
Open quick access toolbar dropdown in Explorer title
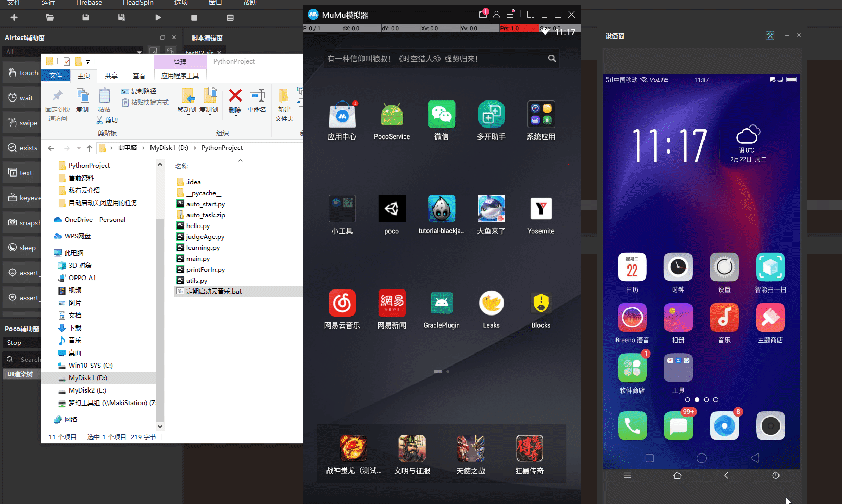87,61
